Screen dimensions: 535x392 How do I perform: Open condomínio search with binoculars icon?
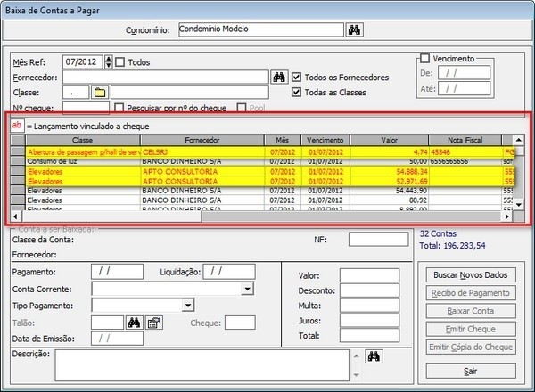pyautogui.click(x=354, y=30)
